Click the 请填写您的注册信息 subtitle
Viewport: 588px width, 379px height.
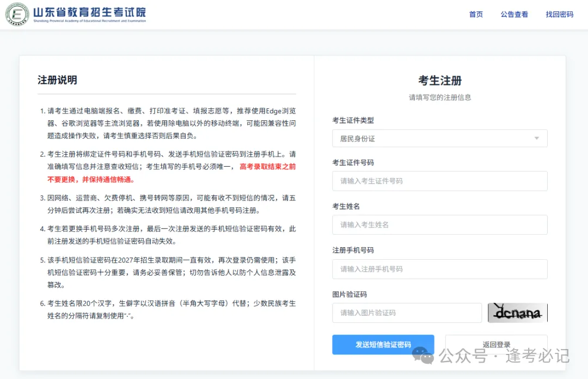click(x=440, y=97)
